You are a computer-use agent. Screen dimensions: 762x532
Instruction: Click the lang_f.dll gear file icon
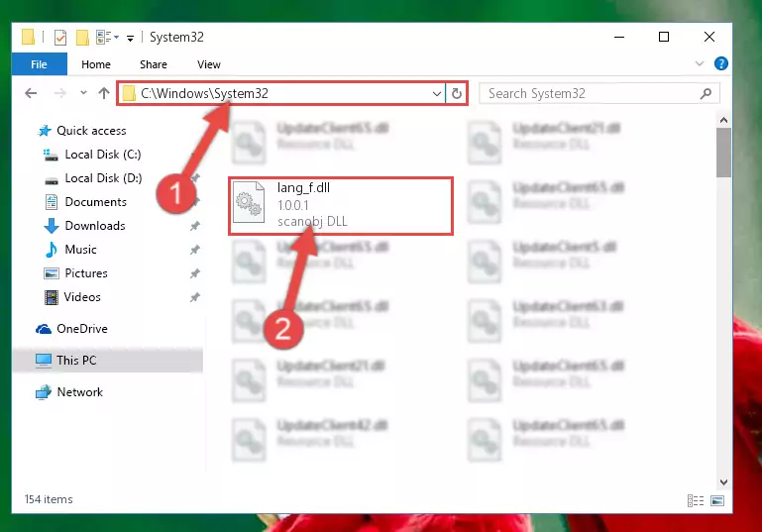click(249, 203)
